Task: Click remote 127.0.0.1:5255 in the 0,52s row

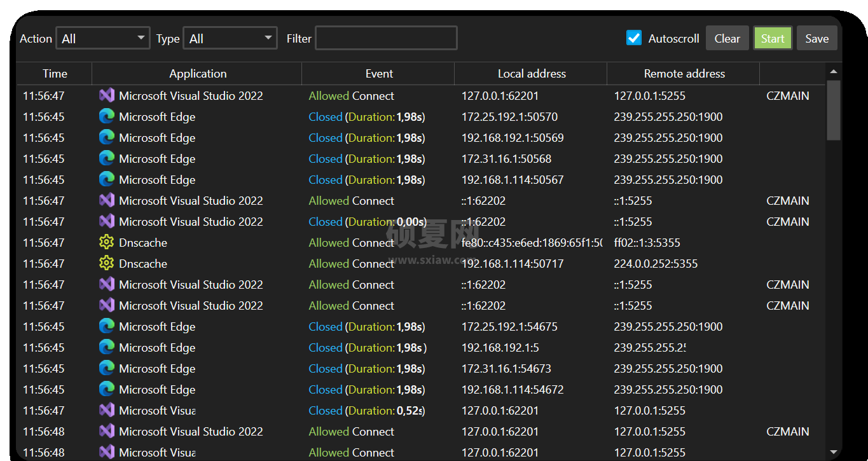Action: [649, 411]
